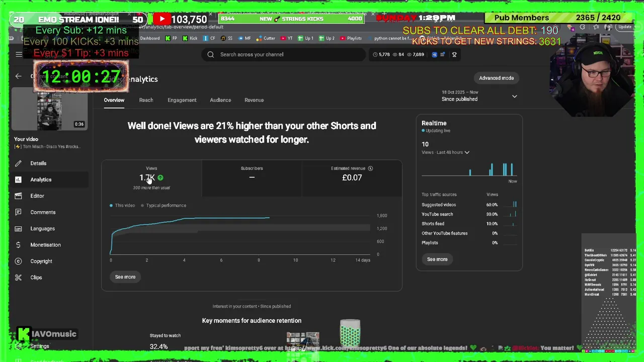Click the Languages icon in sidebar
Viewport: 644px width, 362px height.
coord(19,229)
